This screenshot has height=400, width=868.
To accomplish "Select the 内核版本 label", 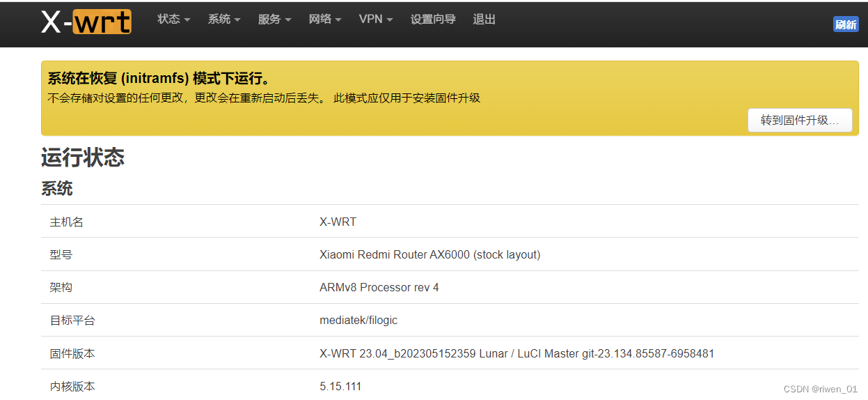I will pos(72,386).
